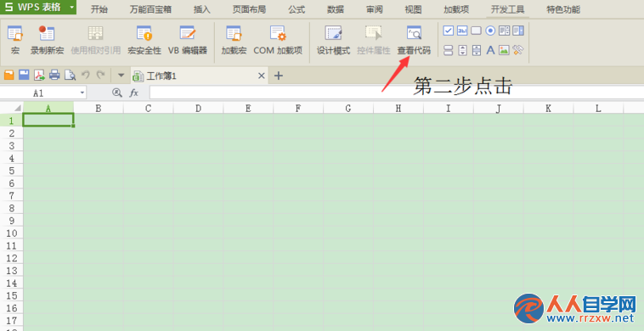Insert a command button control

pos(476,31)
